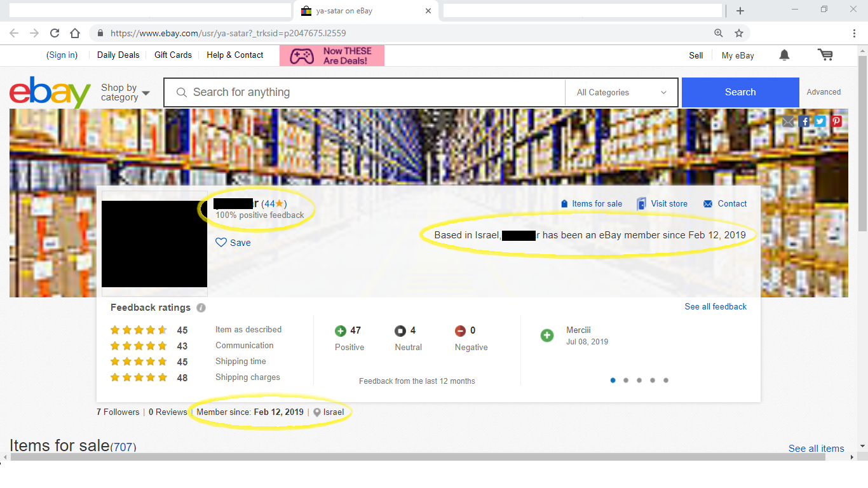
Task: Share profile via email envelope icon
Action: [x=789, y=121]
